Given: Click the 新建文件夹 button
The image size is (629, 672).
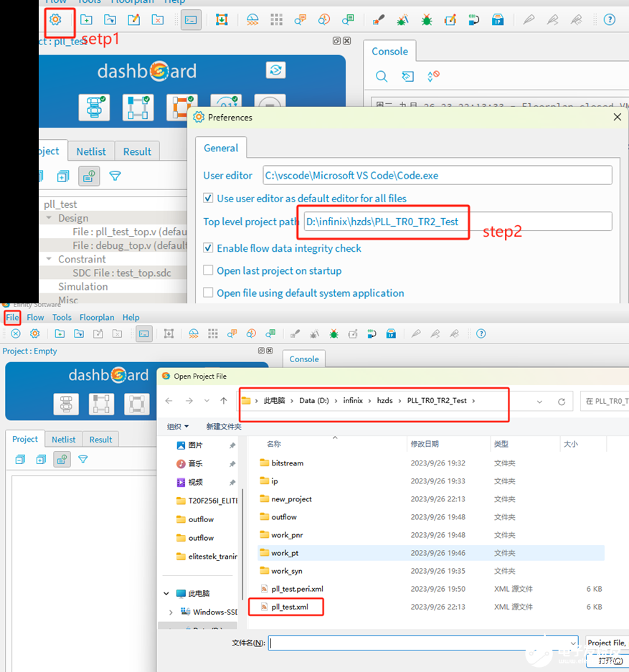Looking at the screenshot, I should pyautogui.click(x=224, y=427).
